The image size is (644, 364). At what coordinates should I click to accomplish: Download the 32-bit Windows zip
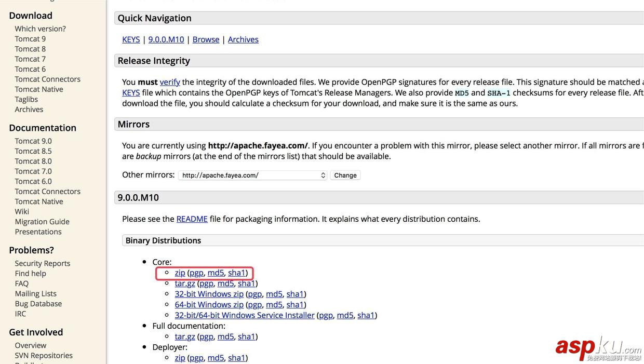209,294
